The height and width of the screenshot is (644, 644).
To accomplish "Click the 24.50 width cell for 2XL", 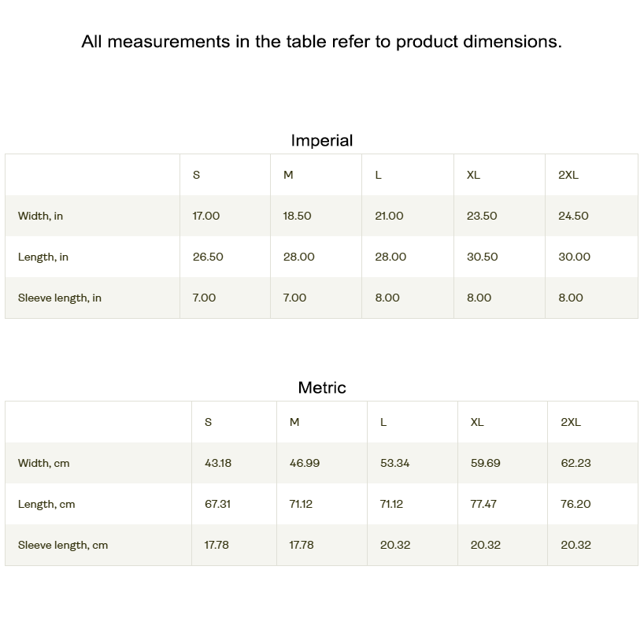I will pyautogui.click(x=573, y=216).
